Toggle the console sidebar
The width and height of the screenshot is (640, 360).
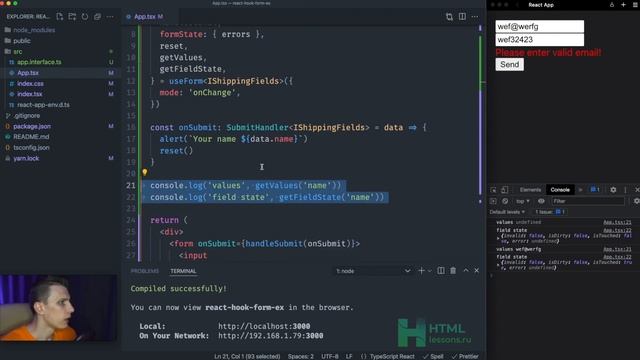(493, 201)
